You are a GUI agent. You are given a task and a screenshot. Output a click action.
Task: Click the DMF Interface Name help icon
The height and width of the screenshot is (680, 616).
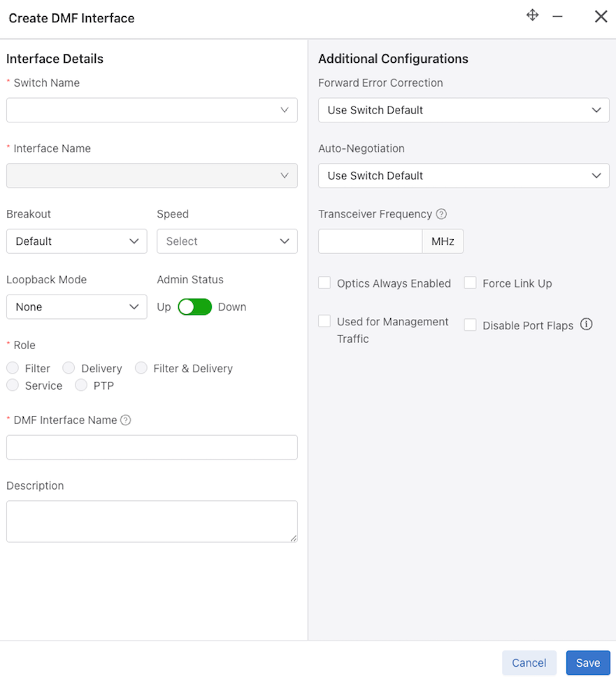point(126,420)
